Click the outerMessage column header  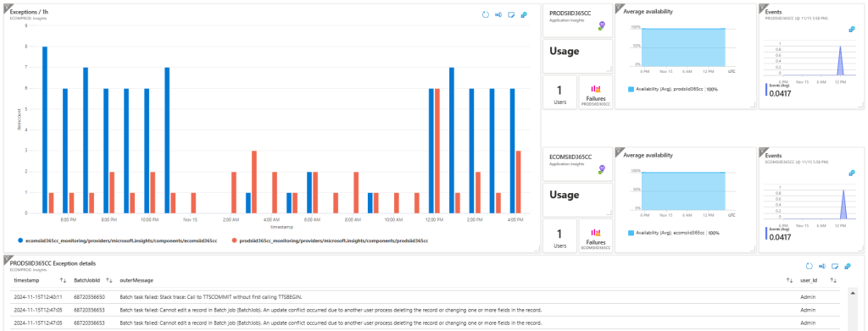[x=136, y=281]
